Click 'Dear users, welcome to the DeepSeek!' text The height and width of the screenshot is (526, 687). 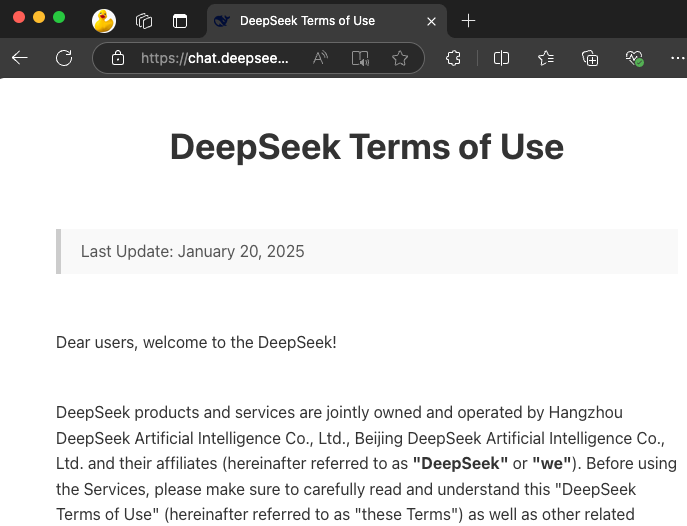tap(196, 342)
